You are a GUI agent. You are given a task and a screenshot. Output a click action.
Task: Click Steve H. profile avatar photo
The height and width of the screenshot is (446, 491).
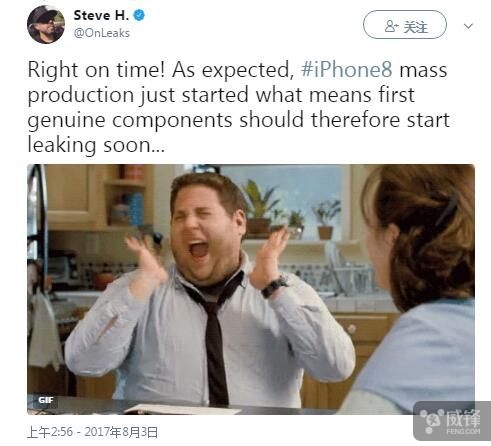pyautogui.click(x=46, y=25)
